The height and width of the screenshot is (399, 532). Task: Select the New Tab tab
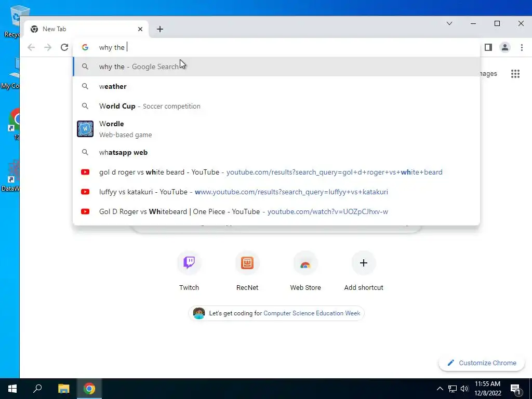[x=86, y=29]
